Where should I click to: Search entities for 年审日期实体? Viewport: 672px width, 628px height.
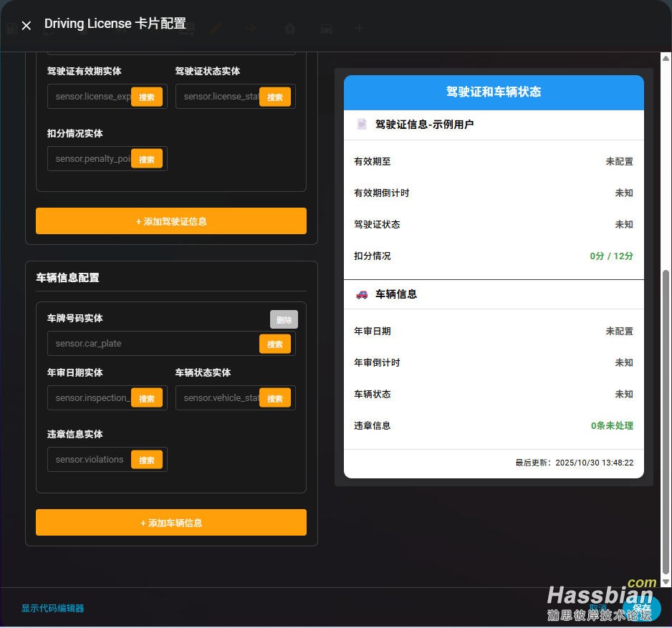point(146,398)
